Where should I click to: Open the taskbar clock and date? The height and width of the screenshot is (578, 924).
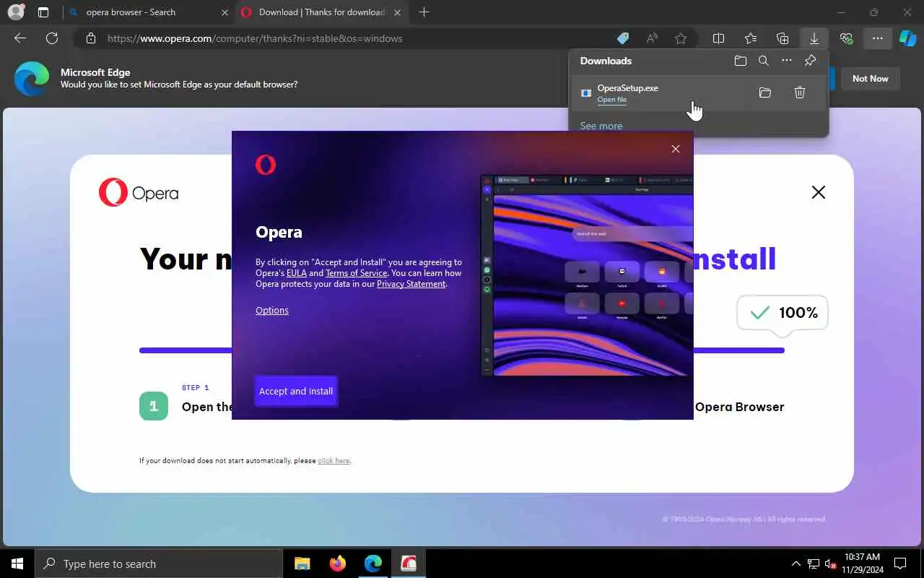(x=861, y=564)
